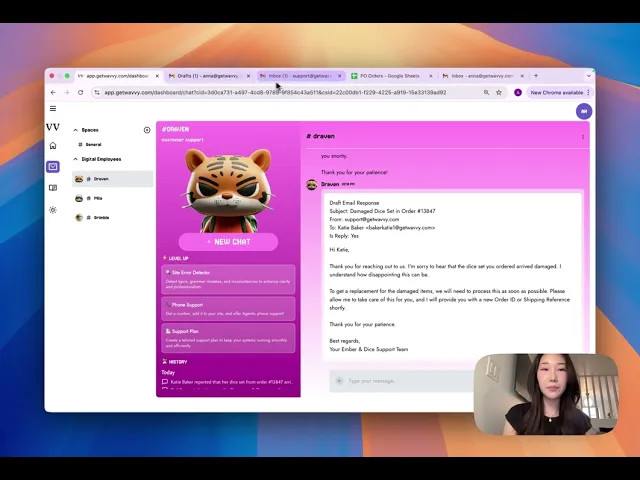Open the book knowledge base sidebar icon

point(53,188)
